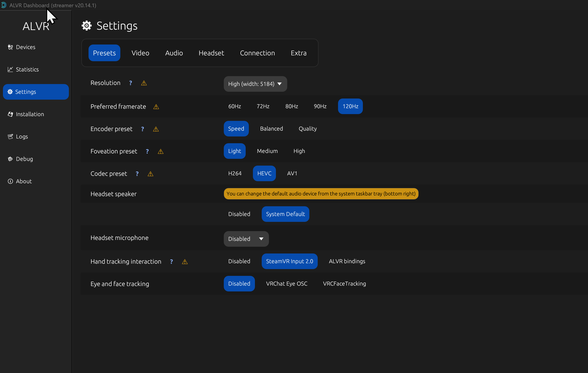Image resolution: width=588 pixels, height=373 pixels.
Task: Open the About page in the sidebar
Action: point(24,181)
